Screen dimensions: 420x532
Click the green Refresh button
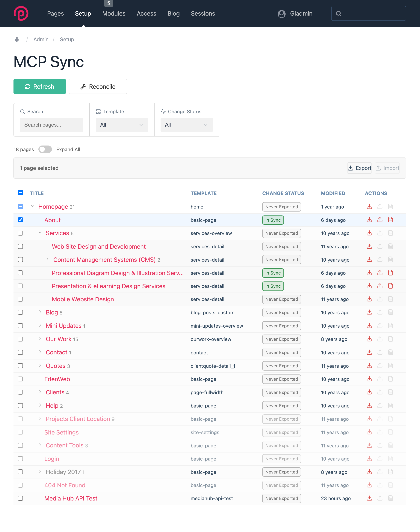pyautogui.click(x=40, y=86)
